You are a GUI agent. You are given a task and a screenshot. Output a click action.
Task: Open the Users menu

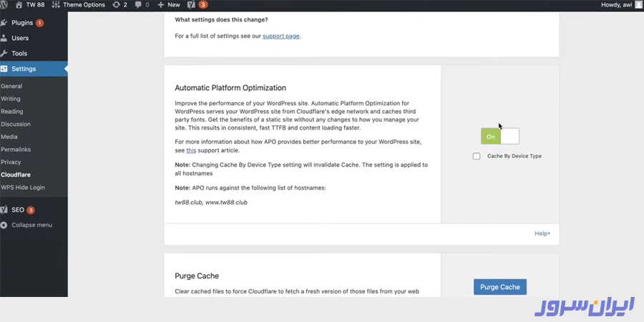pos(20,38)
